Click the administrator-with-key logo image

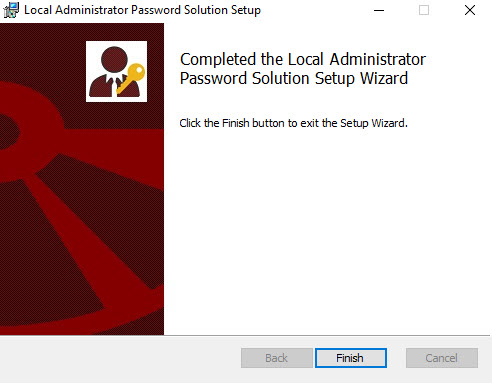pos(116,71)
